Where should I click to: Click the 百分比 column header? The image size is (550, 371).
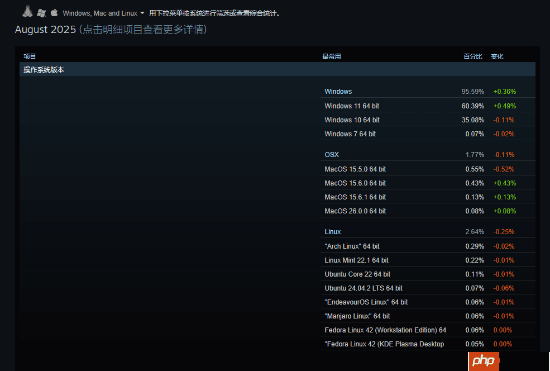pyautogui.click(x=472, y=56)
